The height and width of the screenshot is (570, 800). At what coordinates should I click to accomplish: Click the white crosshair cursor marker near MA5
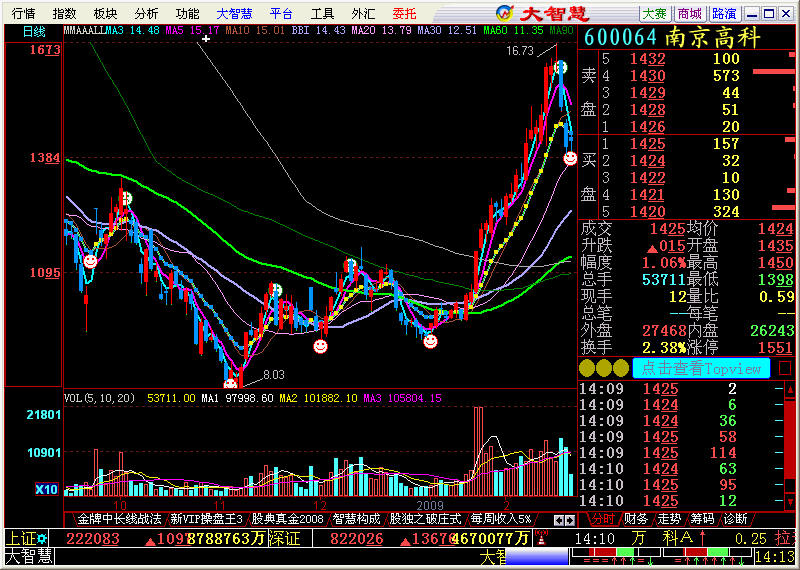pos(206,39)
